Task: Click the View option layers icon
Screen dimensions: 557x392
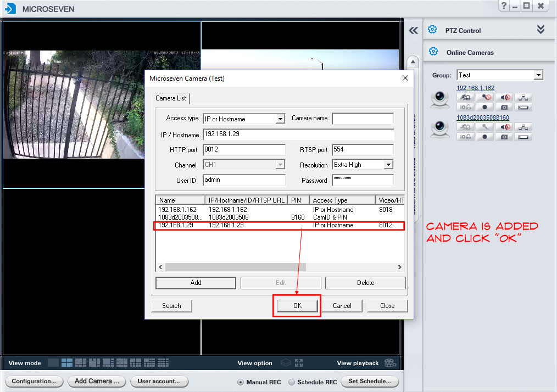Action: point(286,363)
